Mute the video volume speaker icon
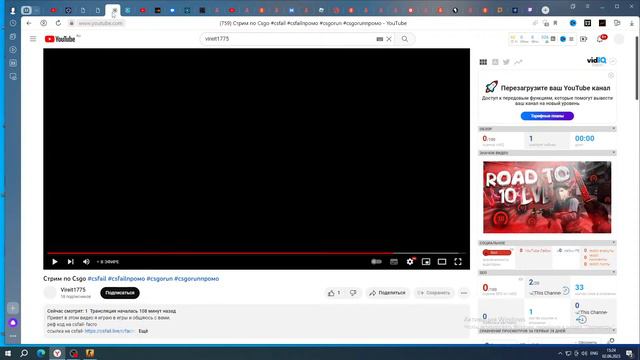Viewport: 640px width, 360px height. [x=86, y=262]
